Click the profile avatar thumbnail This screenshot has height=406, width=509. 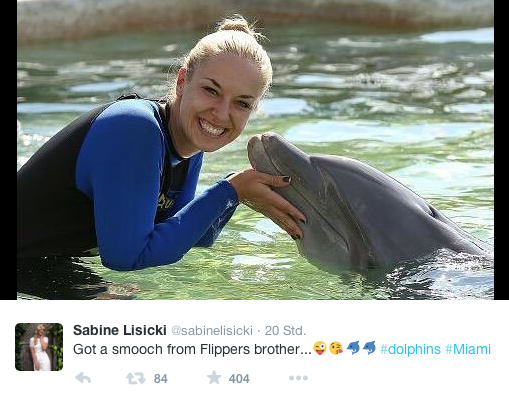39,347
